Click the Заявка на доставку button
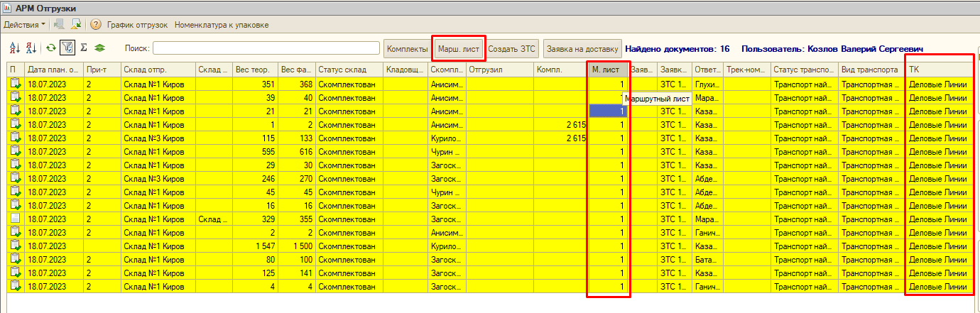The width and height of the screenshot is (980, 313). coord(582,48)
